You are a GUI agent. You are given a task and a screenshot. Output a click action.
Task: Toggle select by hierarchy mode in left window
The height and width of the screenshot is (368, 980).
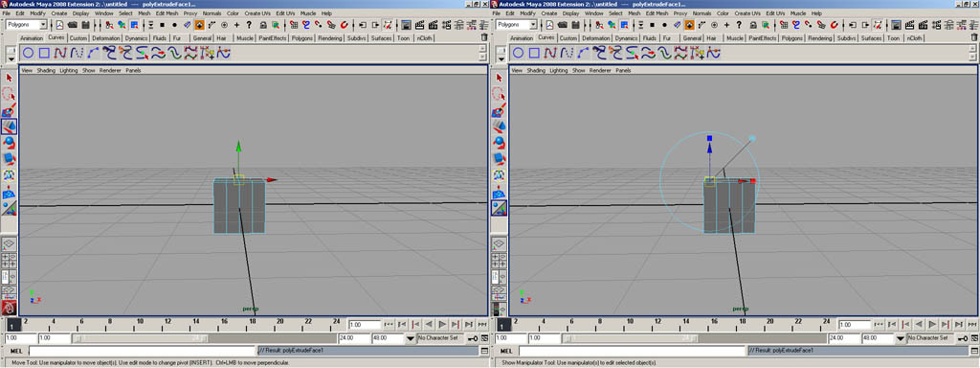coord(109,25)
